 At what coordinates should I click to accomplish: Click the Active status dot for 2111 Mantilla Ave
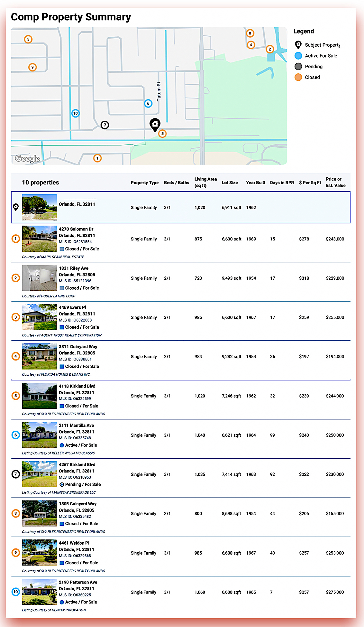[62, 445]
